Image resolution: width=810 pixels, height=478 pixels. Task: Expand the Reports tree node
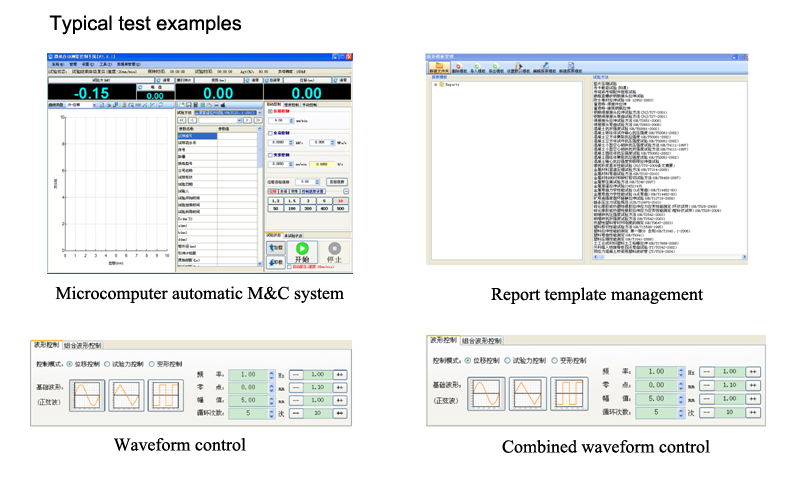click(x=437, y=85)
